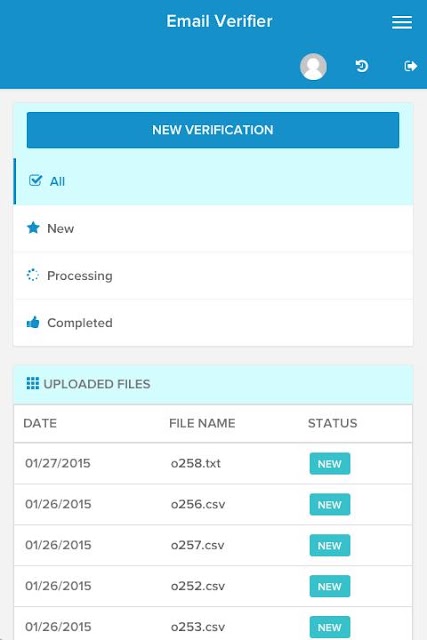427x640 pixels.
Task: Click the checkmark icon beside All
Action: click(35, 180)
